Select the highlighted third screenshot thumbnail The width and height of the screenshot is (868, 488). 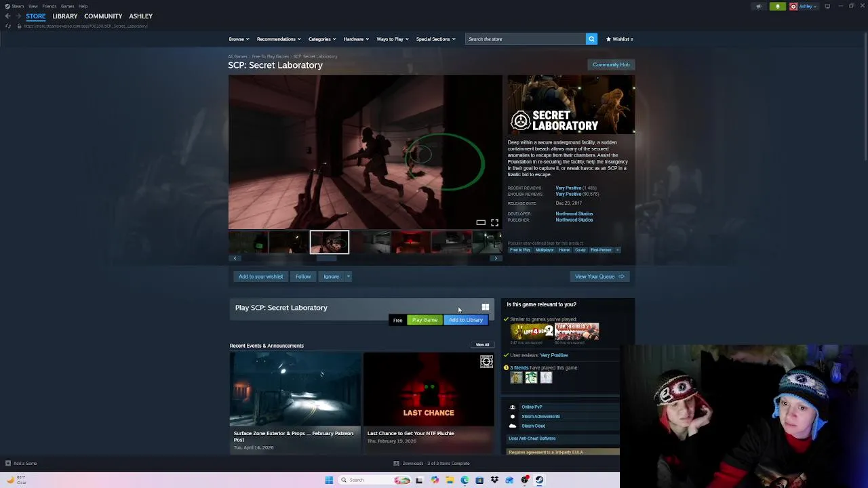click(330, 242)
